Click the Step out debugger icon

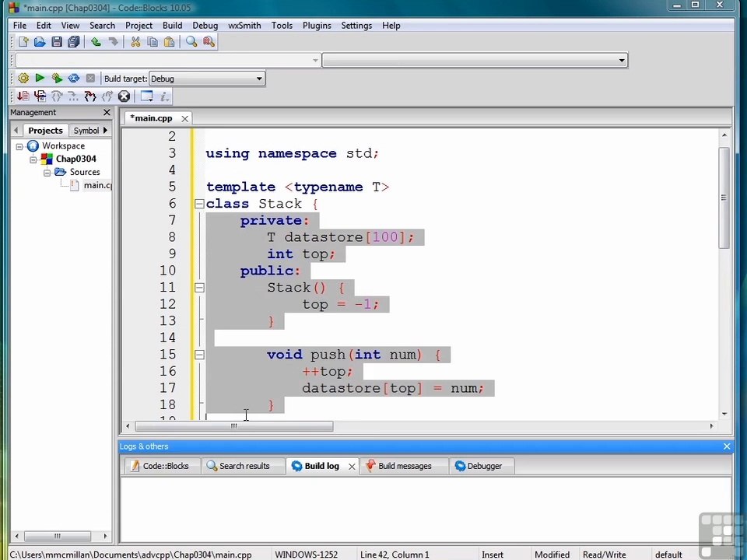tap(107, 96)
